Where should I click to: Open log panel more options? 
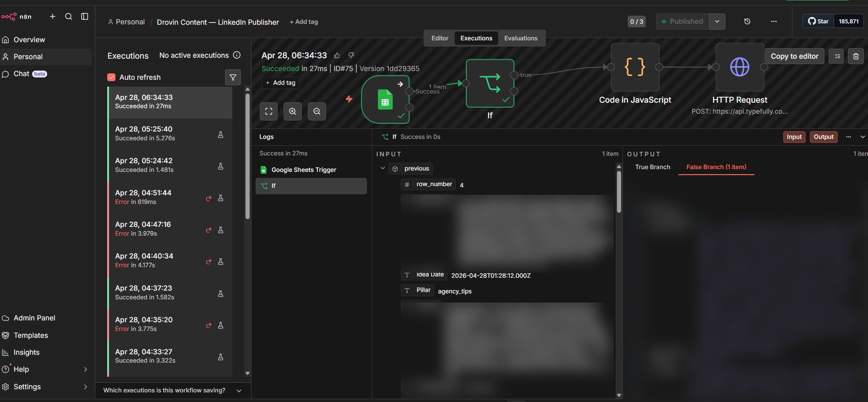pos(848,137)
